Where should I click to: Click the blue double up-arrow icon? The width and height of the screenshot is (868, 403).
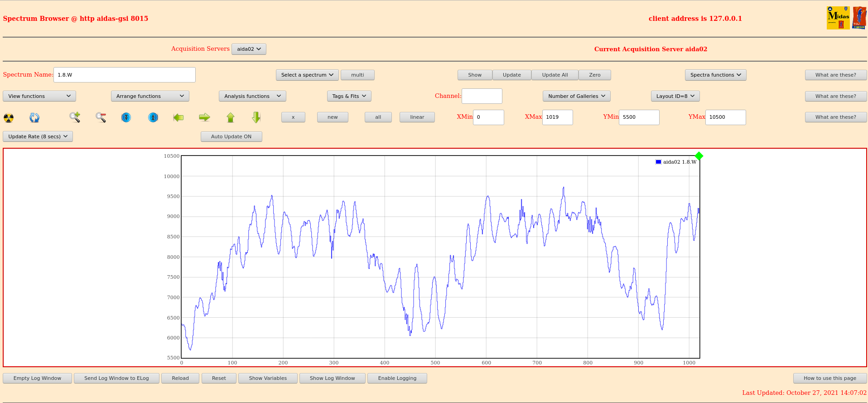[x=153, y=117]
